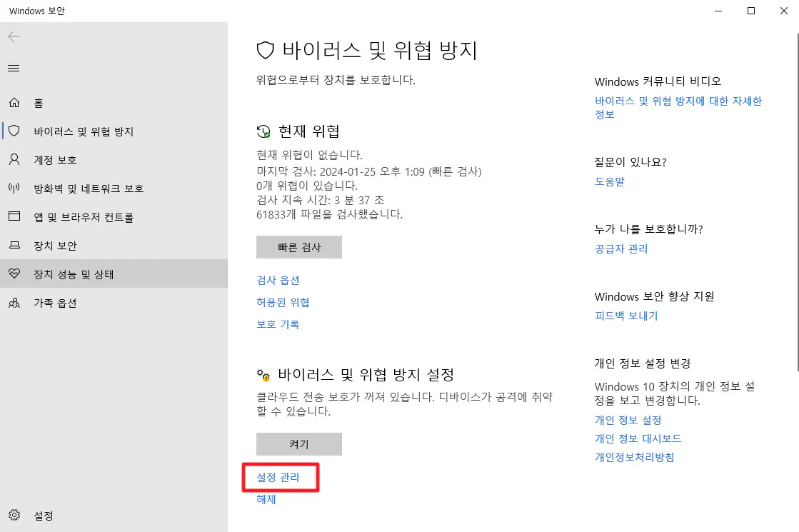Image resolution: width=799 pixels, height=532 pixels.
Task: Open the 허용된 위협 link
Action: click(283, 302)
